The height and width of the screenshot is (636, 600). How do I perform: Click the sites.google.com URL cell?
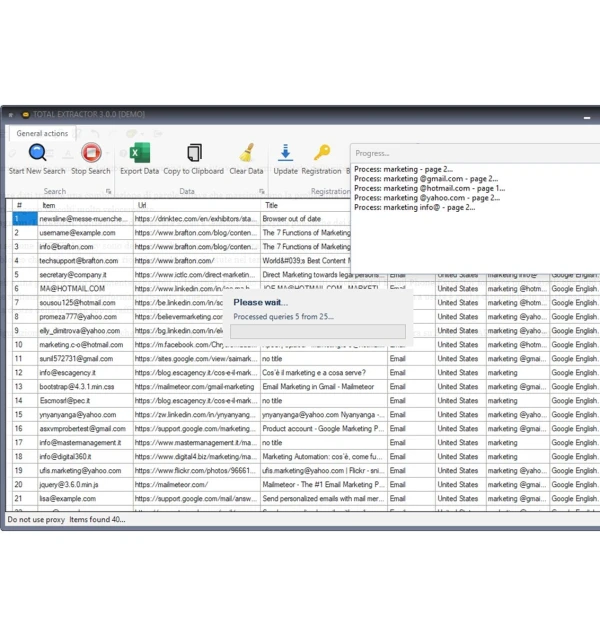tap(197, 359)
